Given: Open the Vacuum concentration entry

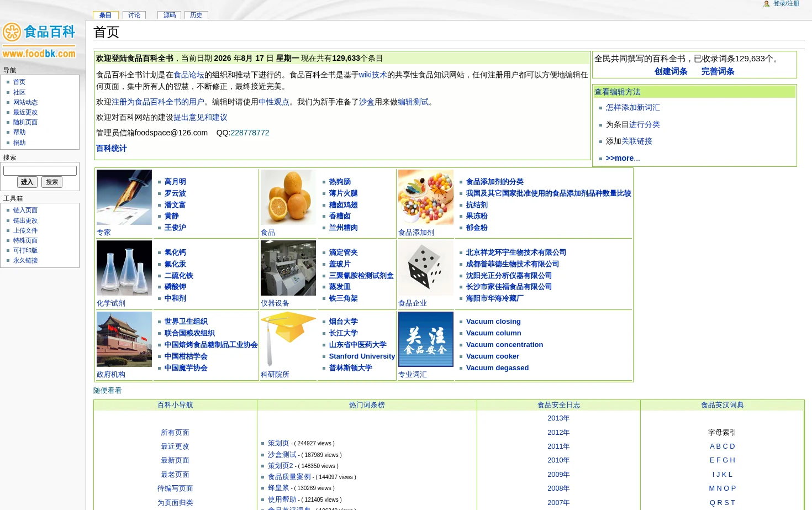Looking at the screenshot, I should [x=504, y=344].
